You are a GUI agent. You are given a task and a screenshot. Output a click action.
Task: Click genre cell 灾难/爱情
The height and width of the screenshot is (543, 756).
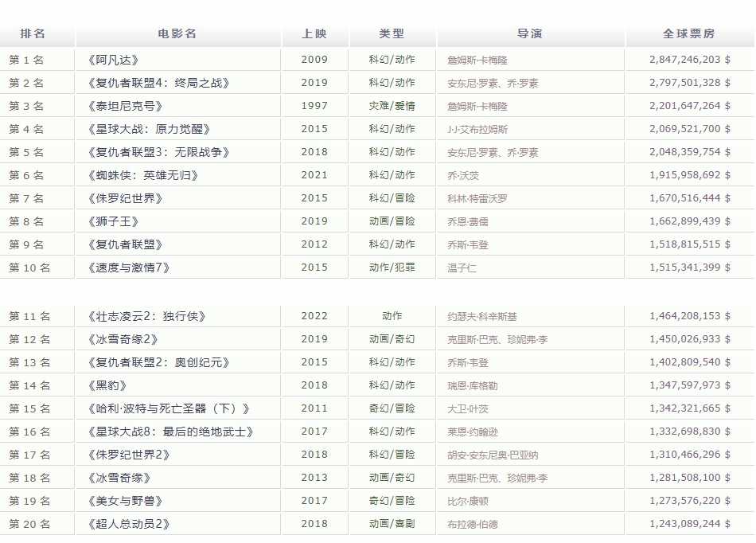[x=392, y=106]
